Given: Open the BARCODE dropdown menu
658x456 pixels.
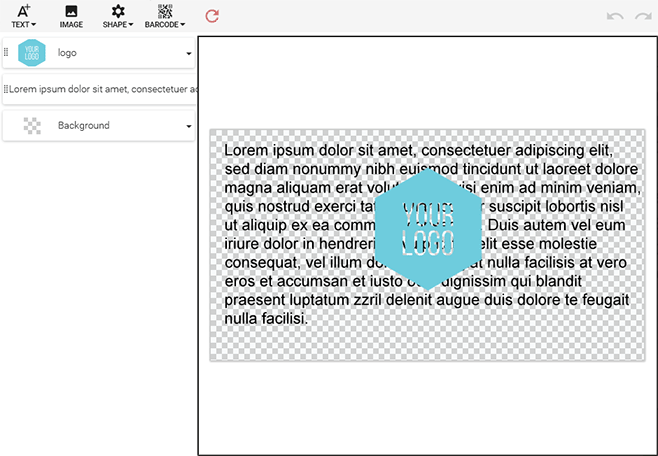Looking at the screenshot, I should 165,16.
